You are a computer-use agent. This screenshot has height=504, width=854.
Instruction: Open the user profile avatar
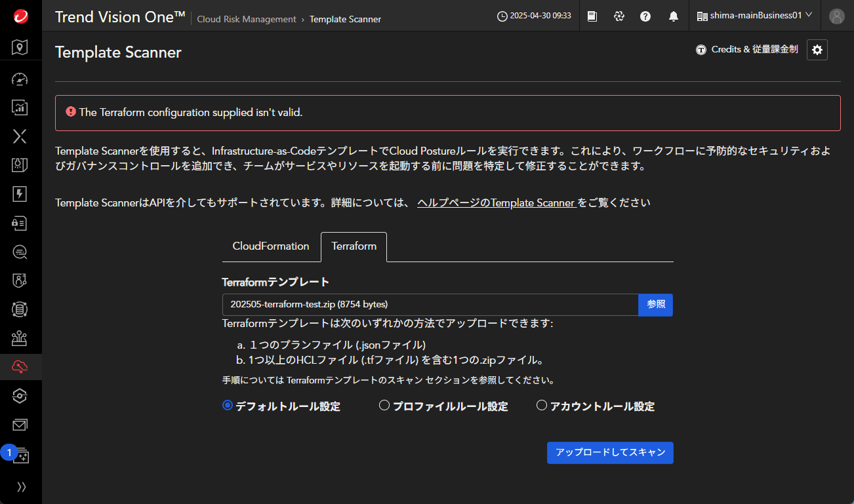(837, 16)
